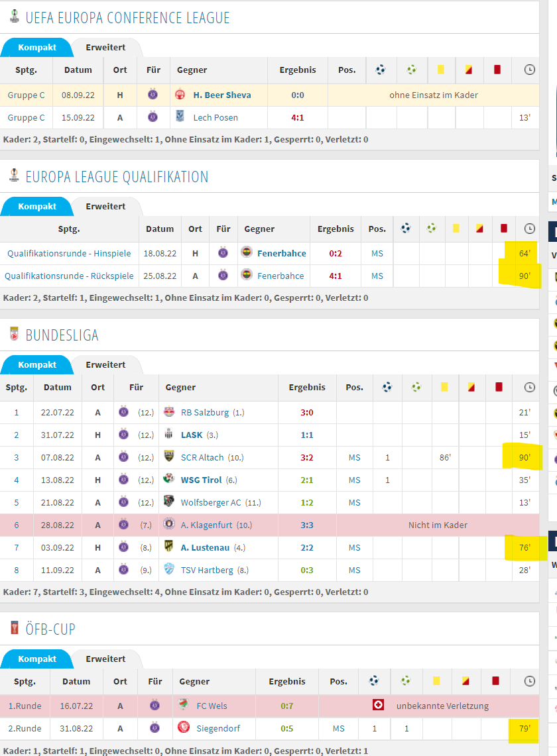557x756 pixels.
Task: Click Europa League Qualifikation trophy icon
Action: click(x=15, y=175)
